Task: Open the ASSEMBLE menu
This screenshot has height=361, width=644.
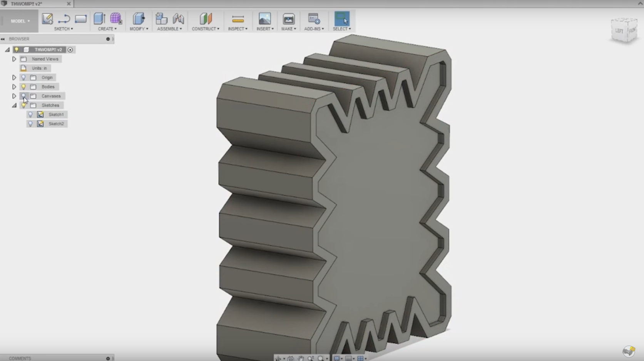Action: click(169, 29)
